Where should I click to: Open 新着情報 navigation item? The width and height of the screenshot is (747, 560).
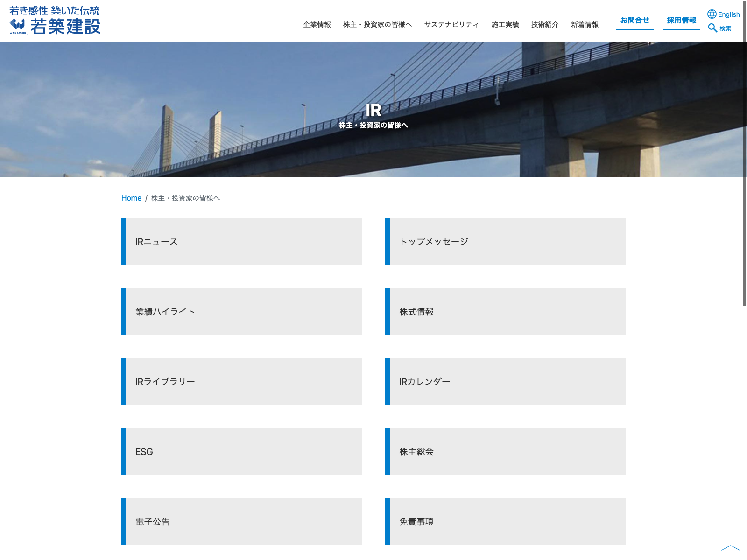[x=585, y=25]
